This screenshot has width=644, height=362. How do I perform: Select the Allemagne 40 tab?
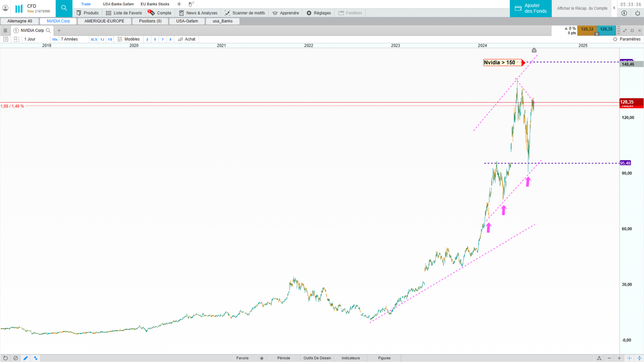(x=20, y=21)
